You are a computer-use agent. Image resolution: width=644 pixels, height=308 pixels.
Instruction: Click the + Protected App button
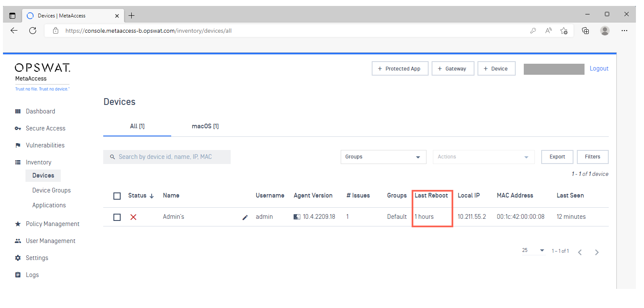pos(399,69)
